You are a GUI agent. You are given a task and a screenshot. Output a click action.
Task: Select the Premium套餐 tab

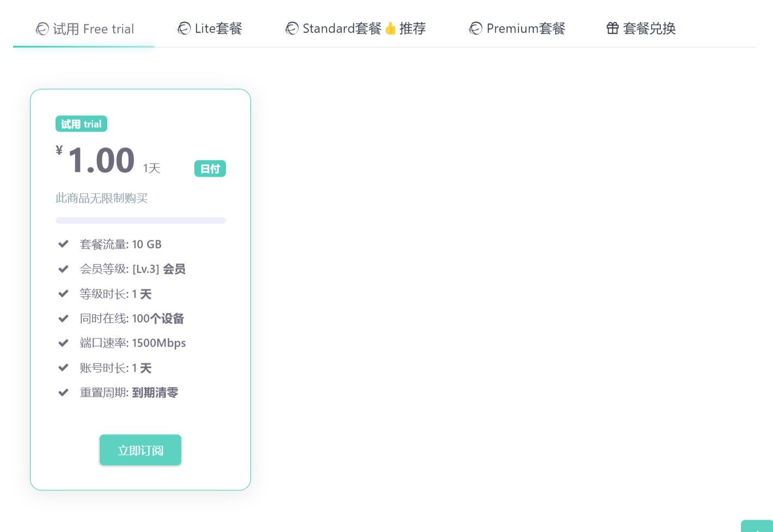(x=525, y=28)
